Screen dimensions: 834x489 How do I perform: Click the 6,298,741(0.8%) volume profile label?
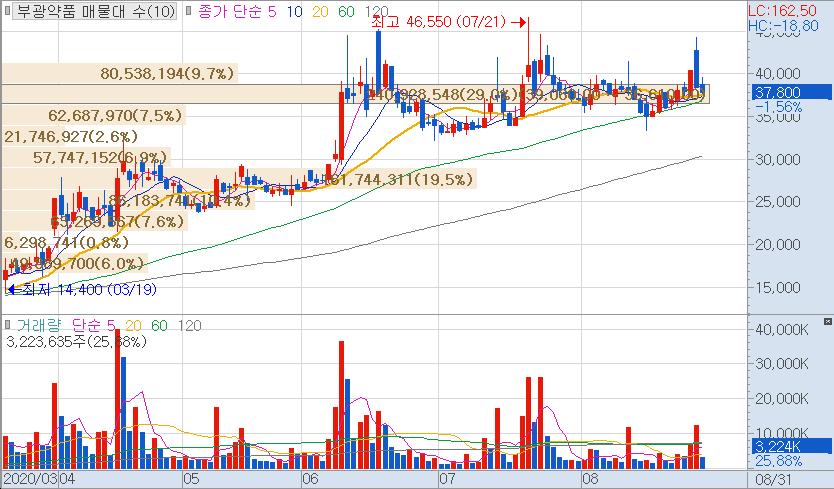[66, 243]
